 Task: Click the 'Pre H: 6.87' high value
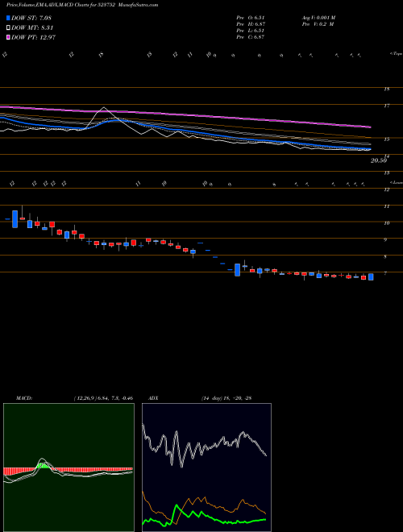point(251,24)
